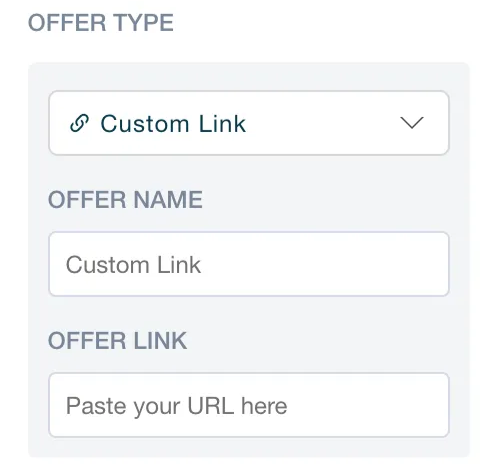The height and width of the screenshot is (464, 502).
Task: Click the OFFER TYPE heading label
Action: click(101, 23)
